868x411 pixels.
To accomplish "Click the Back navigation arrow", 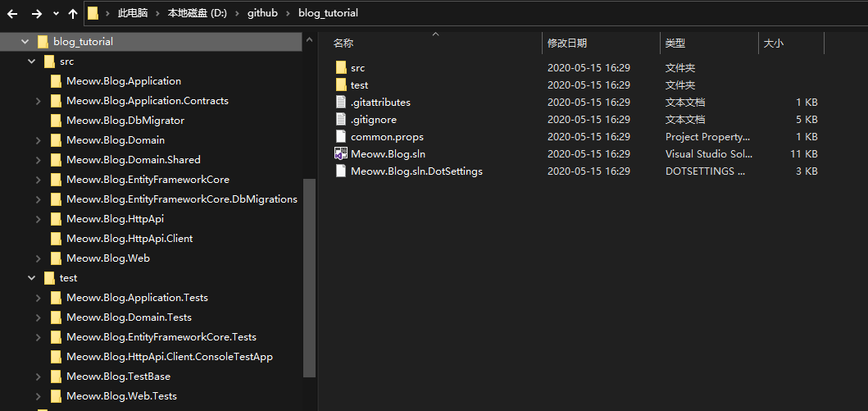I will (x=12, y=14).
